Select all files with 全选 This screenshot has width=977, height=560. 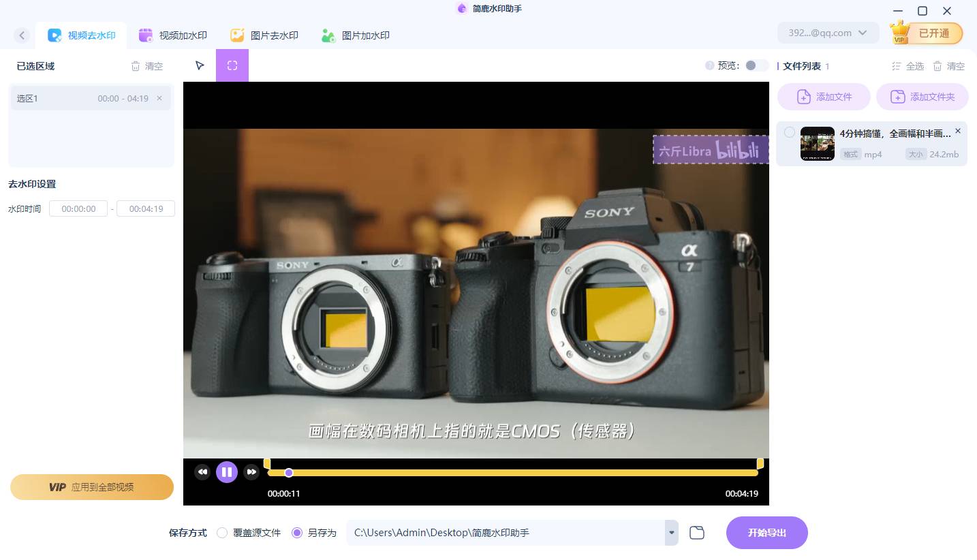click(x=908, y=66)
